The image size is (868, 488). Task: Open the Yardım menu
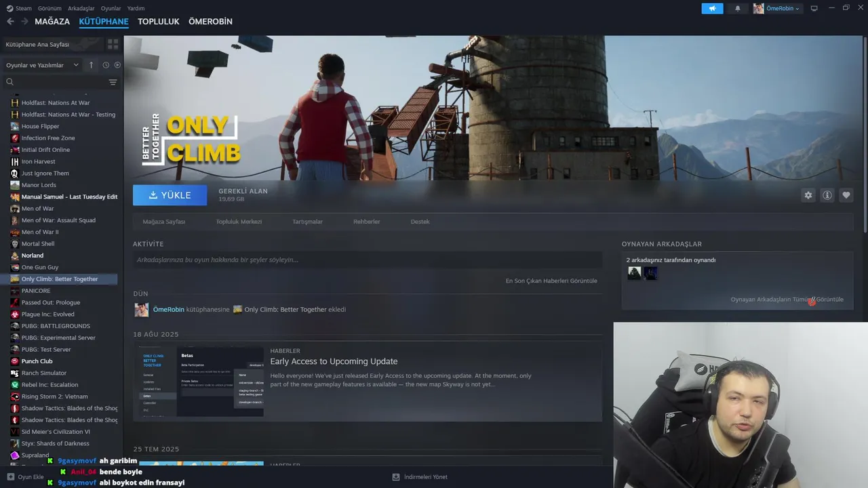tap(136, 8)
